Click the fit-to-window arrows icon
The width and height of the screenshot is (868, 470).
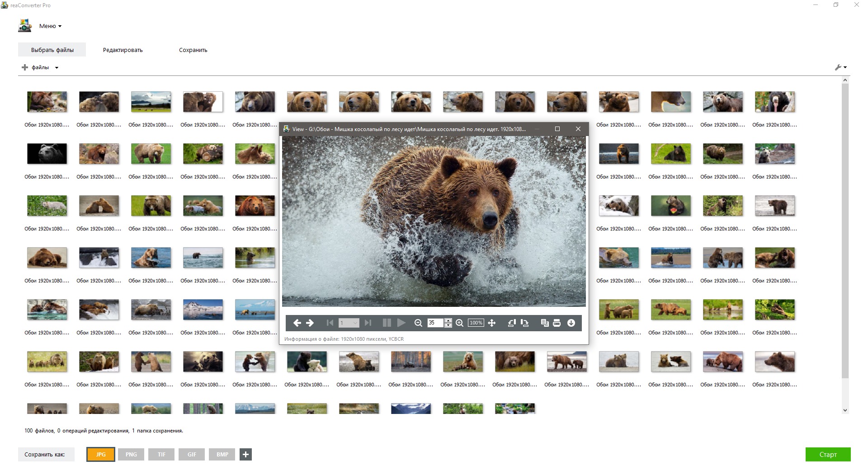[492, 323]
